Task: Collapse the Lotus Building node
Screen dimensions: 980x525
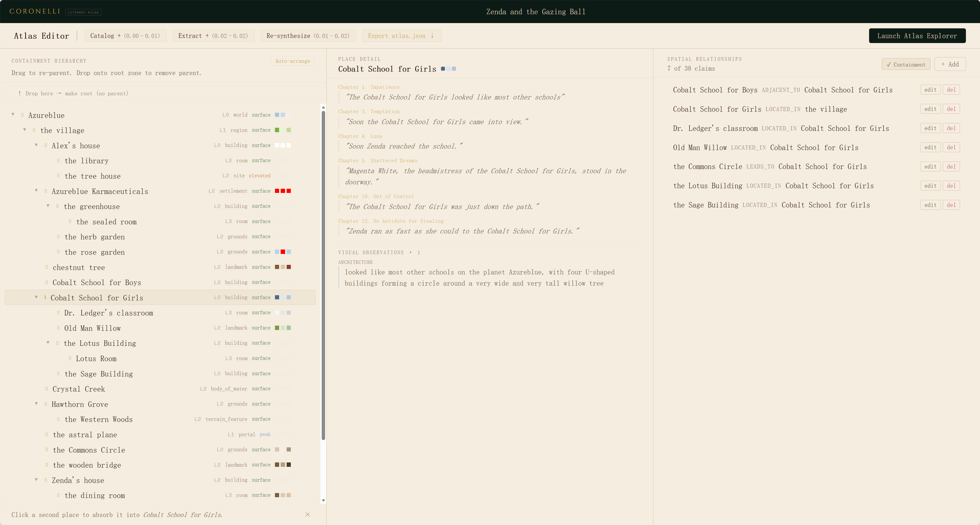Action: pos(48,342)
